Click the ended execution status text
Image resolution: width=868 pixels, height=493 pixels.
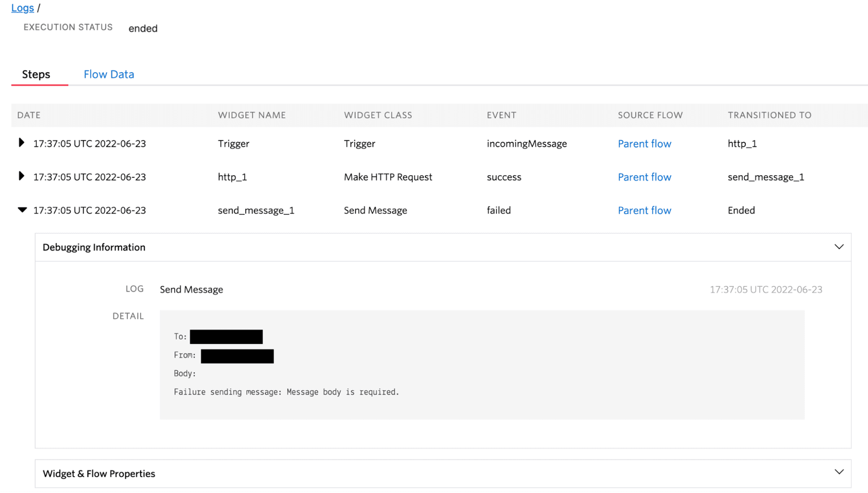(x=143, y=28)
